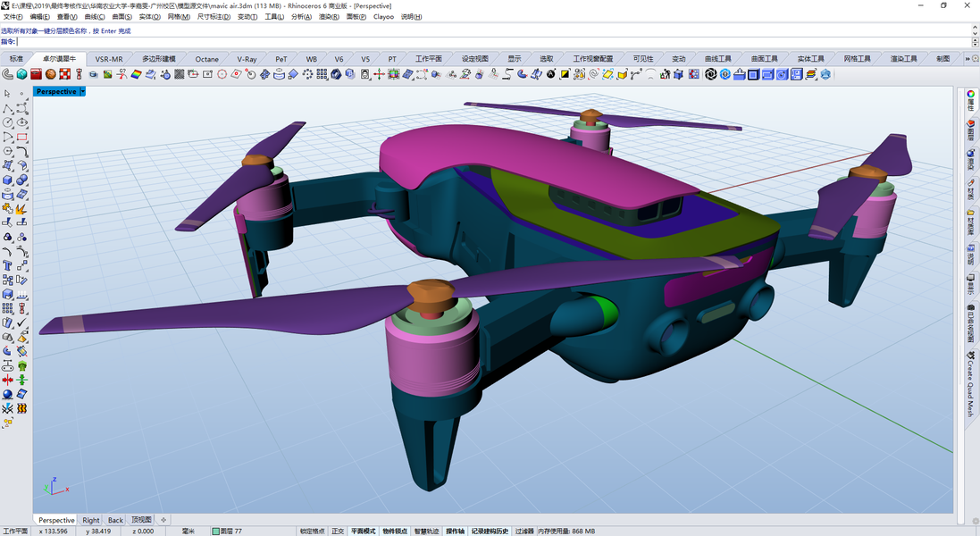Click the red-white checkered icon
Screen dimensions: 980x536
click(x=65, y=74)
